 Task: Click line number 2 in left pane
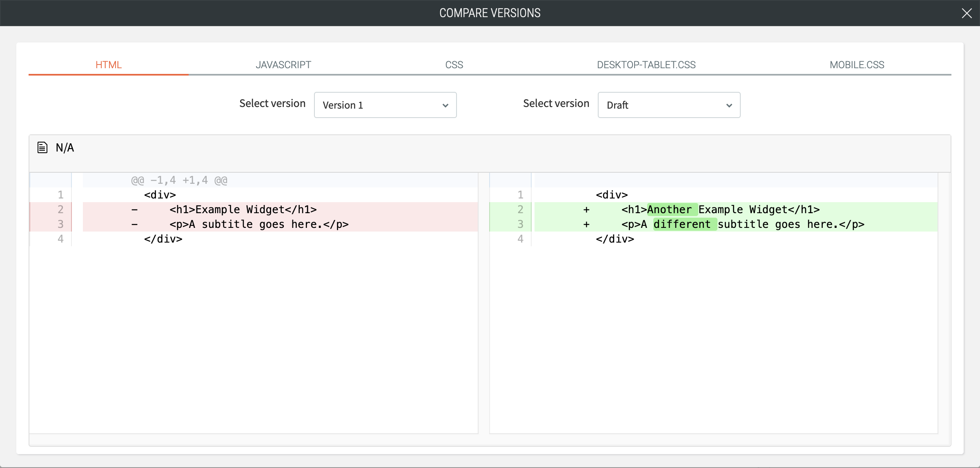pos(60,209)
